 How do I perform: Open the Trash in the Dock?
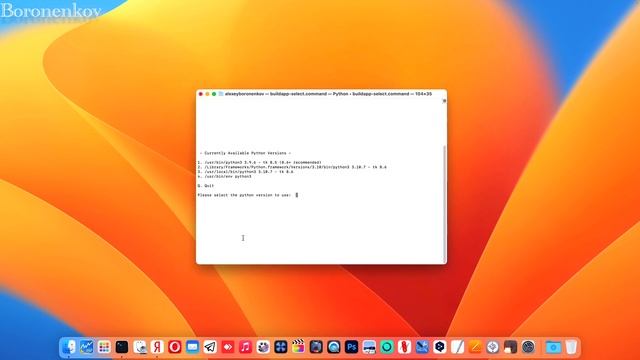(x=571, y=347)
